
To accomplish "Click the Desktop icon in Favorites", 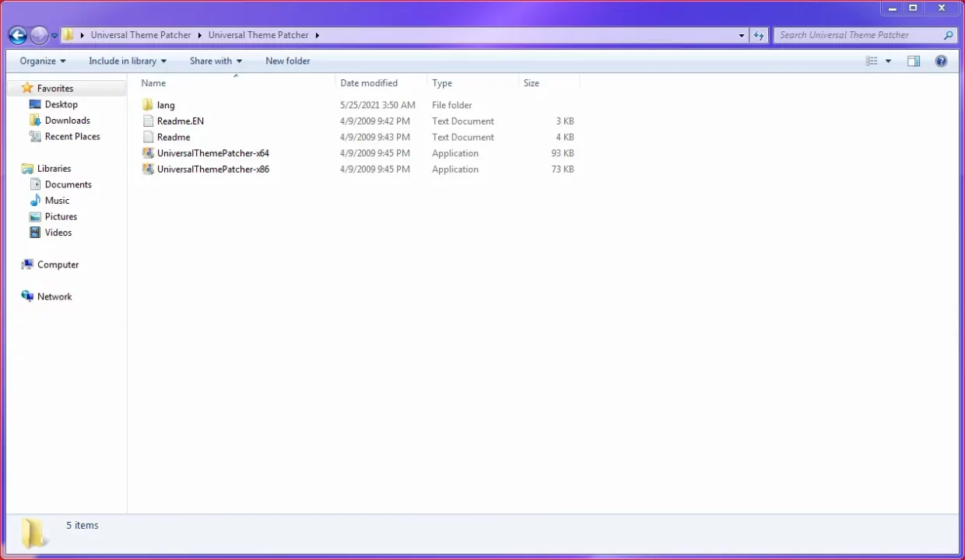I will point(35,104).
